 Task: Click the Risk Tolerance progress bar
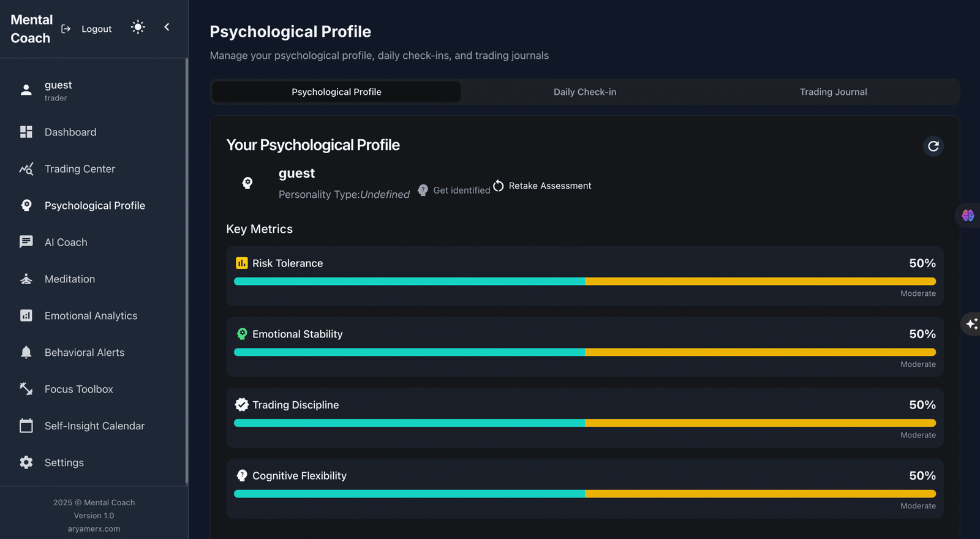584,282
